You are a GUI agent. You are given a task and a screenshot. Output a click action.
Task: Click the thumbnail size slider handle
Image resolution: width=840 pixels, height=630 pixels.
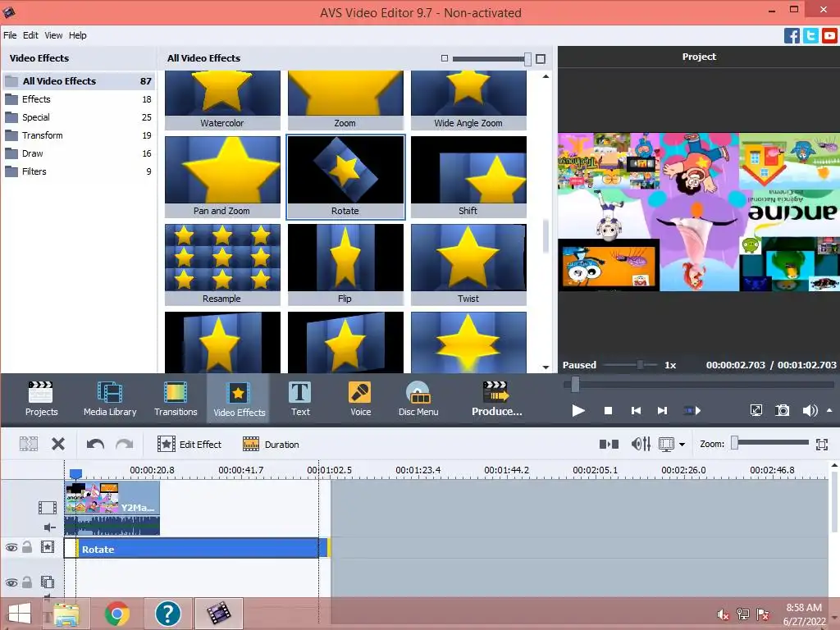(527, 58)
